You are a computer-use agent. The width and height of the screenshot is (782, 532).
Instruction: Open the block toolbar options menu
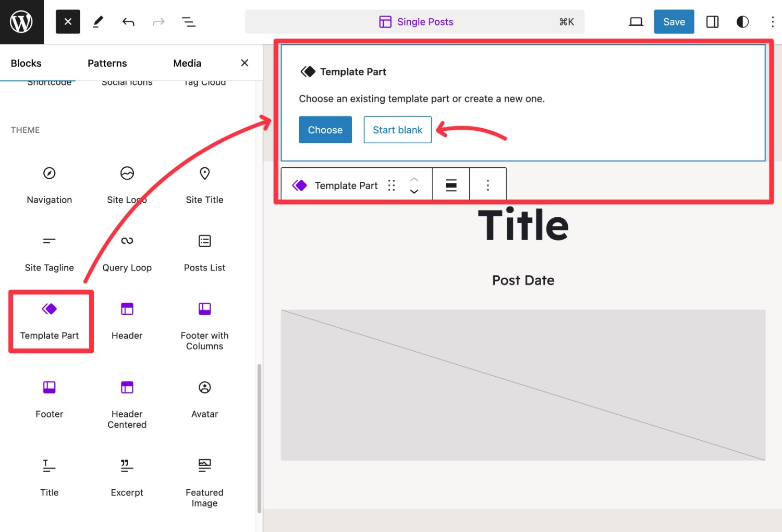(x=488, y=185)
